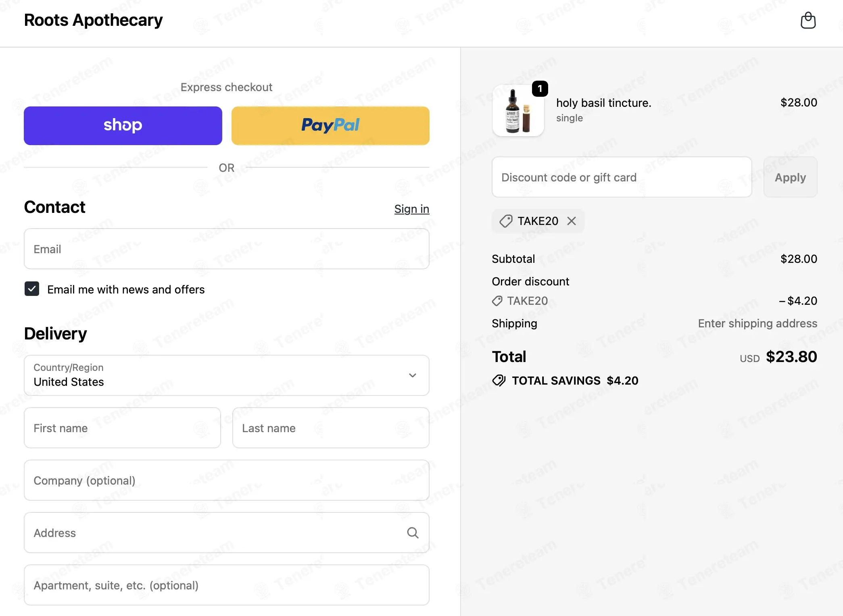Expand the Country/Region dropdown

click(x=227, y=375)
